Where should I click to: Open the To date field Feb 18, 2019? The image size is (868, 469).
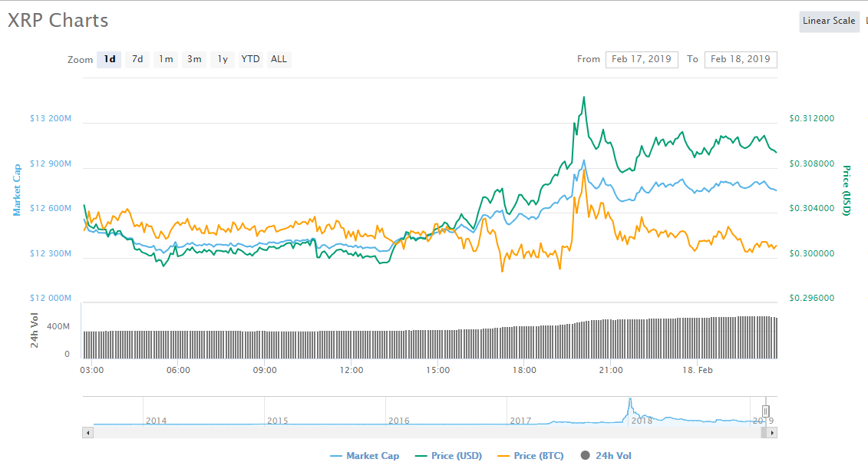point(741,59)
